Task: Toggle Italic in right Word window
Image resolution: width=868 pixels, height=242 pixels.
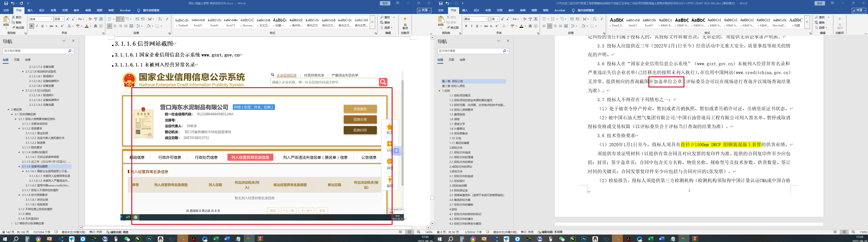Action: [471, 26]
